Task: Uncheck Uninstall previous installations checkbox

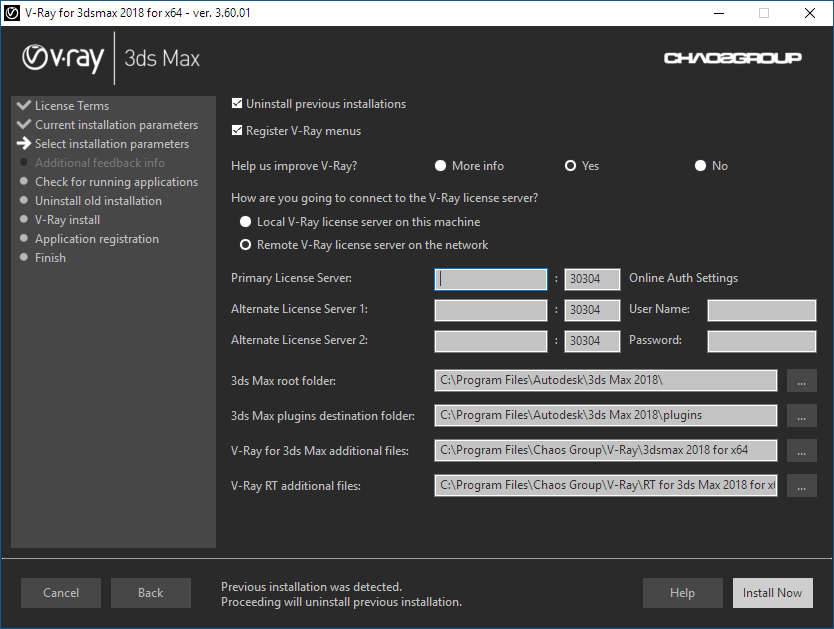Action: pos(237,103)
